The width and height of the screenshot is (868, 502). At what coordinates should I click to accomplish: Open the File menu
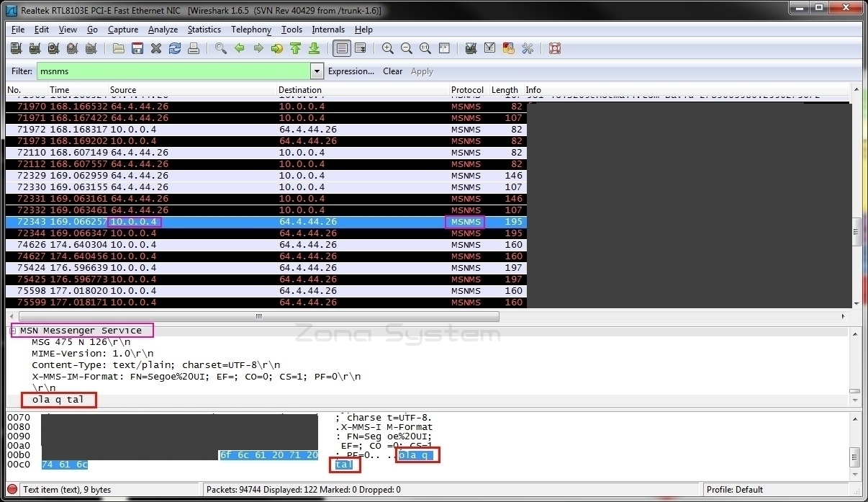click(x=18, y=30)
